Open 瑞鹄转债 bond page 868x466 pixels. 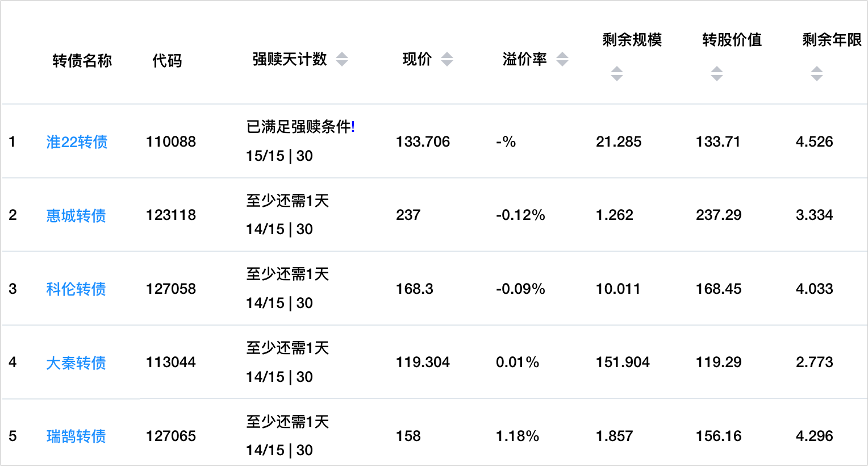pos(76,436)
